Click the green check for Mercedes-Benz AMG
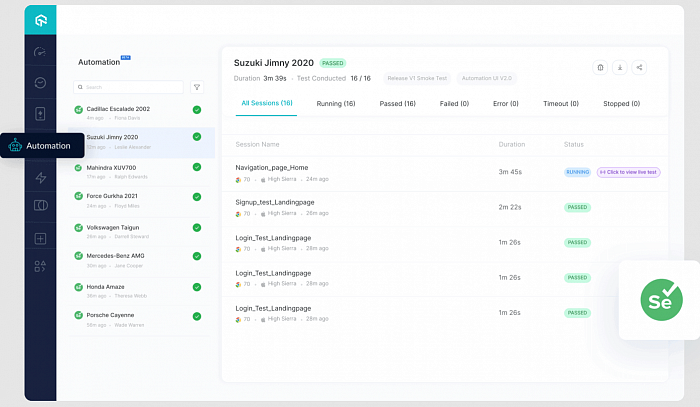Viewport: 700px width, 407px height. (x=197, y=256)
